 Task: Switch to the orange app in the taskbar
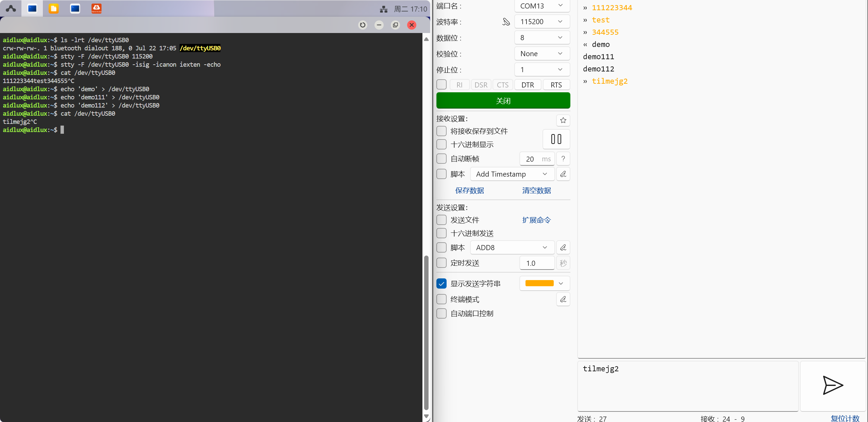(97, 9)
